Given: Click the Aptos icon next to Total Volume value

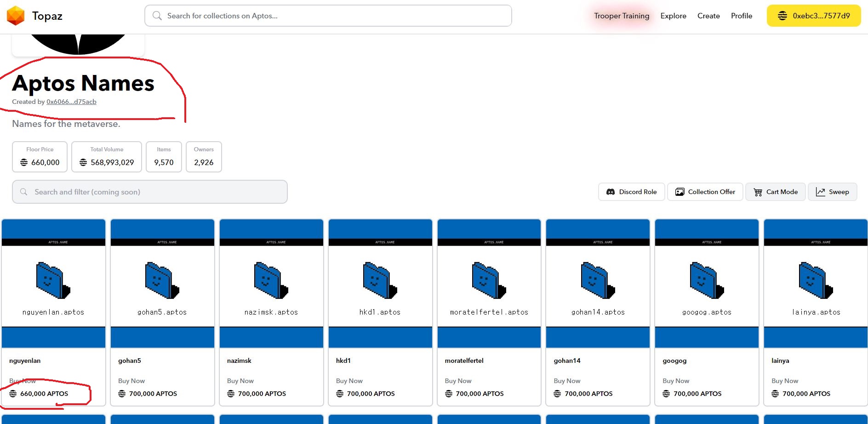Looking at the screenshot, I should (83, 162).
